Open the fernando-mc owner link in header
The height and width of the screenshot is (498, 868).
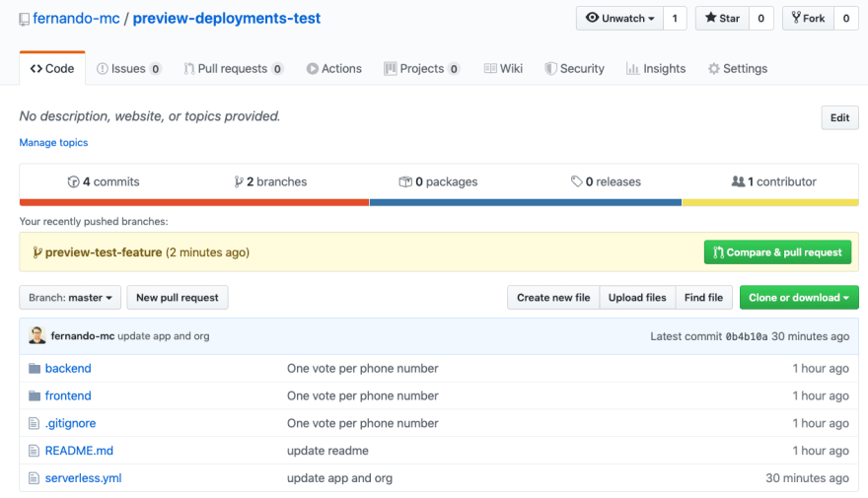[x=76, y=19]
